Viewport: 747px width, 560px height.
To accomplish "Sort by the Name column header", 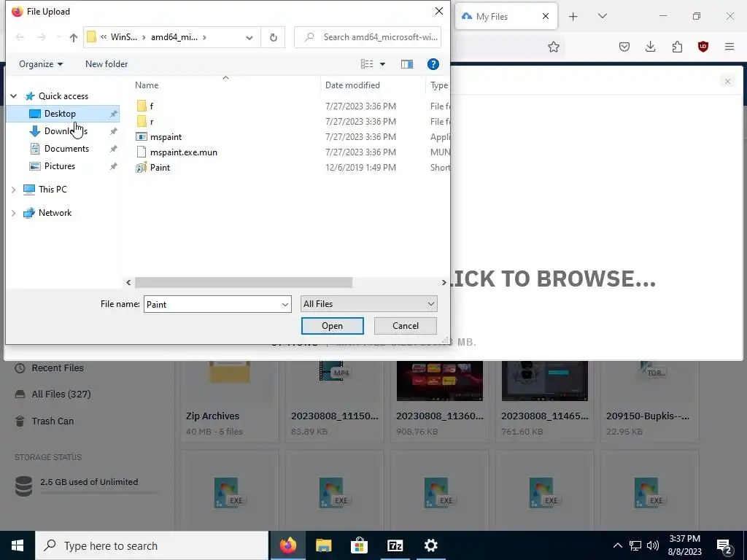I will click(147, 85).
